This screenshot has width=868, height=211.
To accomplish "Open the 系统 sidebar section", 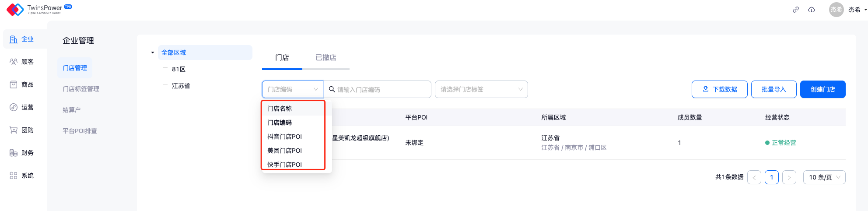I will click(x=22, y=176).
